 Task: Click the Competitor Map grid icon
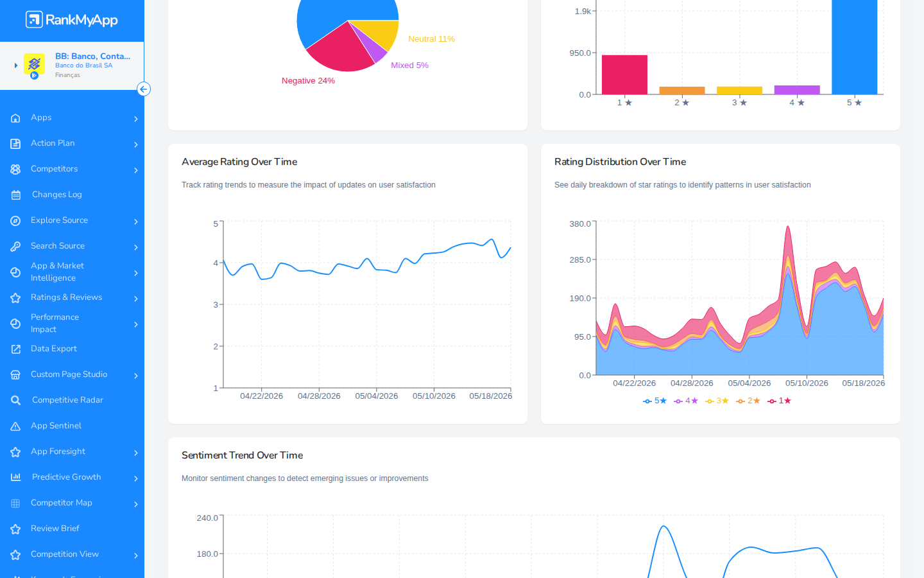coord(15,504)
